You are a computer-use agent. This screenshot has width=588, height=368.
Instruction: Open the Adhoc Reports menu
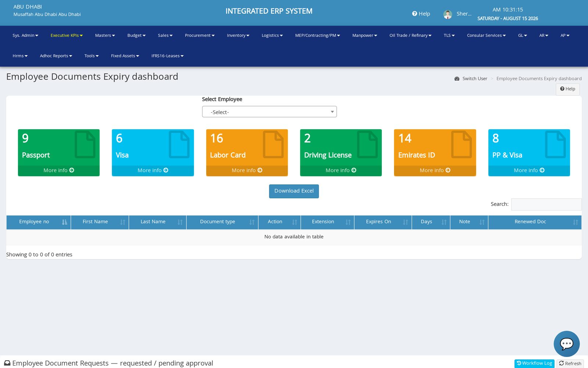coord(56,56)
